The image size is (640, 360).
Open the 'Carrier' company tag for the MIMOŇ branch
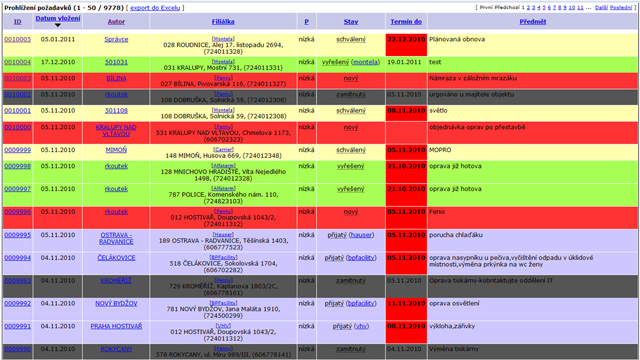[223, 149]
